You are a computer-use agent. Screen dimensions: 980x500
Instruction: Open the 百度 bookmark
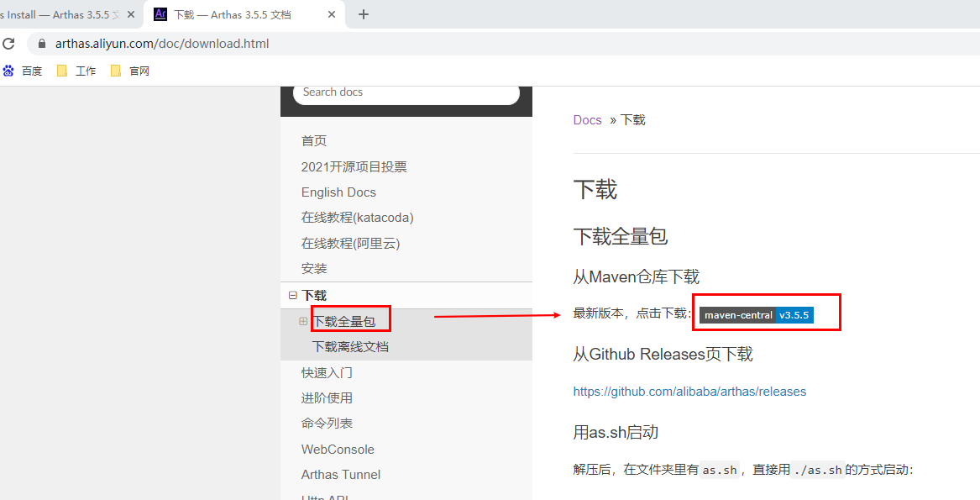pyautogui.click(x=23, y=71)
